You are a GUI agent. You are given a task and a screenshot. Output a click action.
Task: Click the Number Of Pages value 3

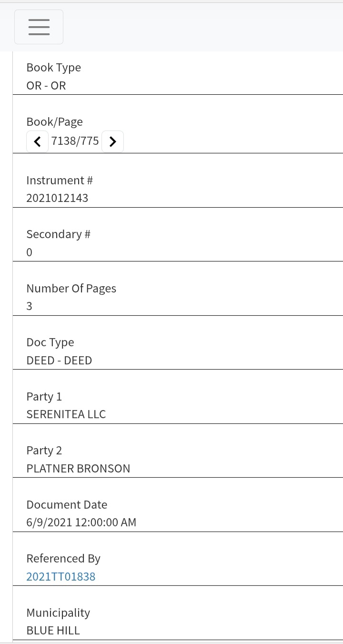pos(30,306)
